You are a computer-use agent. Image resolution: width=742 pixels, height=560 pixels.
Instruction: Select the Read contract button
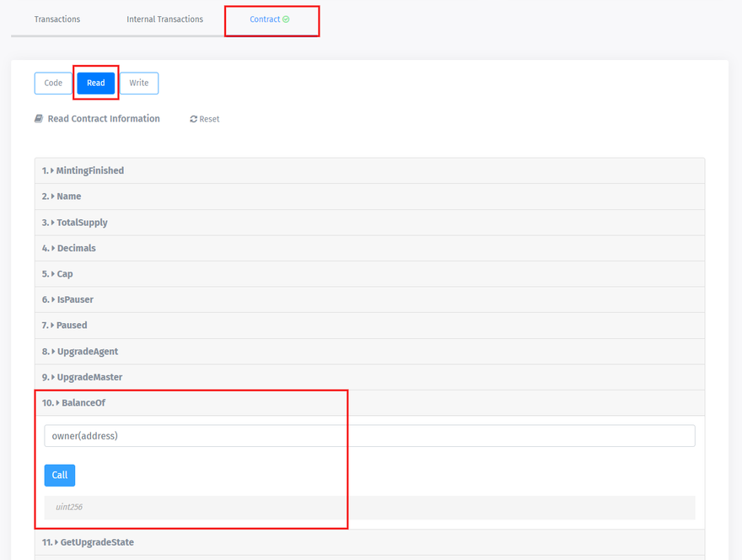tap(95, 83)
